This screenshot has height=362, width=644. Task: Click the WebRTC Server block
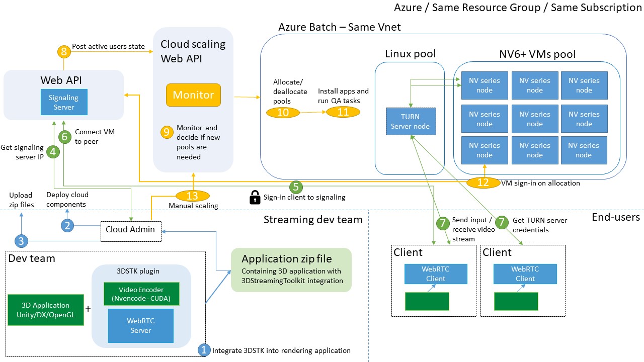point(141,325)
